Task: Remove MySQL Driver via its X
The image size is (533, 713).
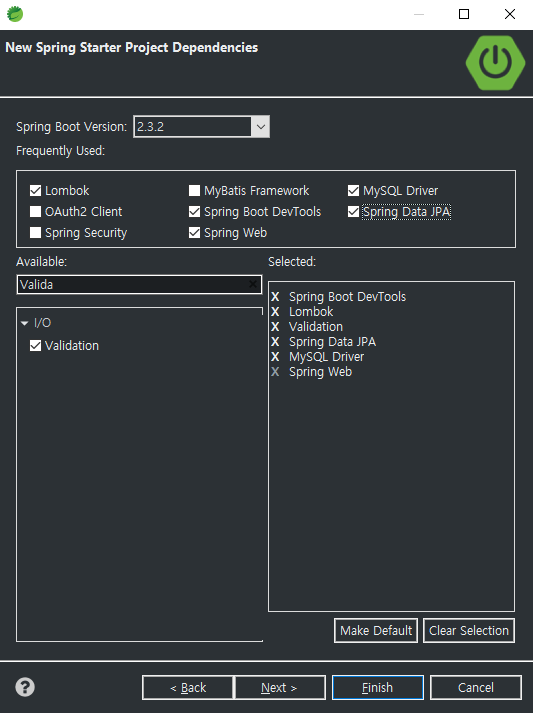Action: tap(275, 357)
